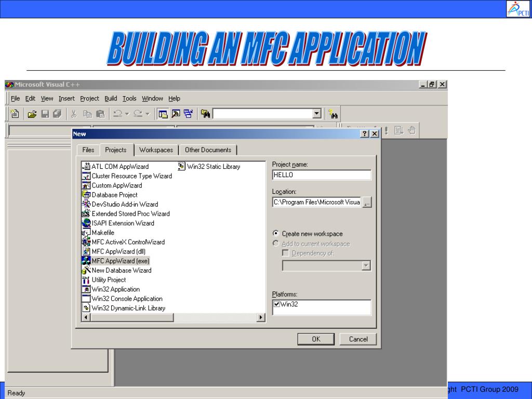This screenshot has height=399, width=532.
Task: Click the Project name input field
Action: [x=322, y=175]
